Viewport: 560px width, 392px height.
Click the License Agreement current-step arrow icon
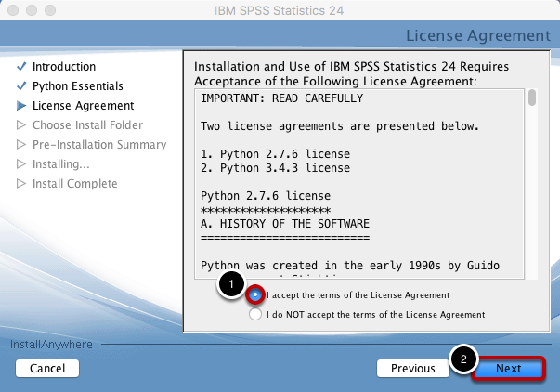click(x=21, y=105)
